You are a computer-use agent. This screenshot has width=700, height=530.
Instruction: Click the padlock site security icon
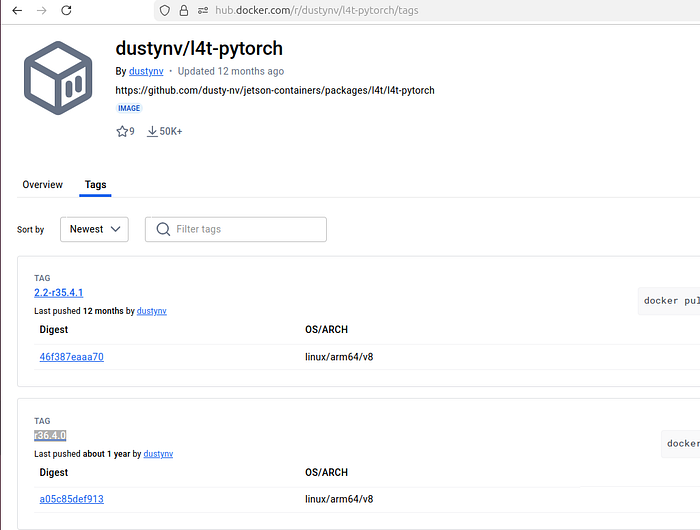(183, 10)
